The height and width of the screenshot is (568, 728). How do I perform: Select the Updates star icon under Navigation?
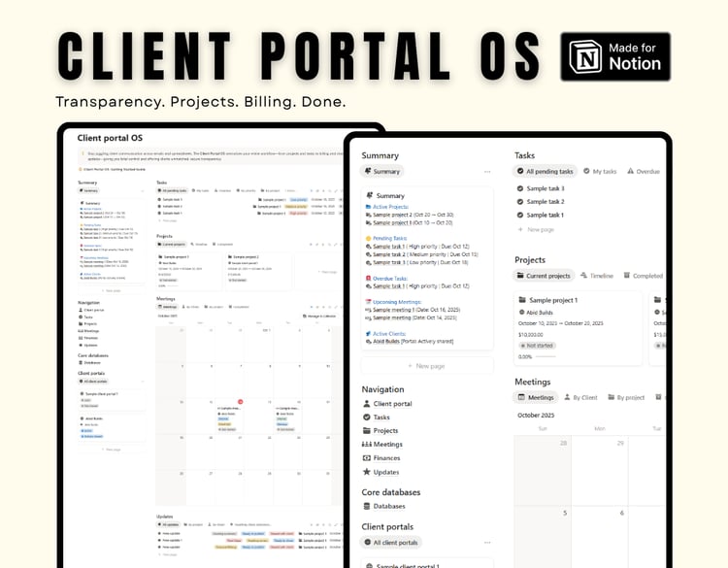pos(366,472)
